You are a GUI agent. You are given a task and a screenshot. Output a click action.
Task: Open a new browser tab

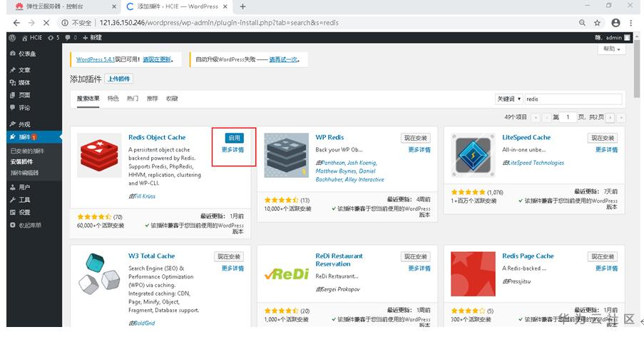point(242,6)
